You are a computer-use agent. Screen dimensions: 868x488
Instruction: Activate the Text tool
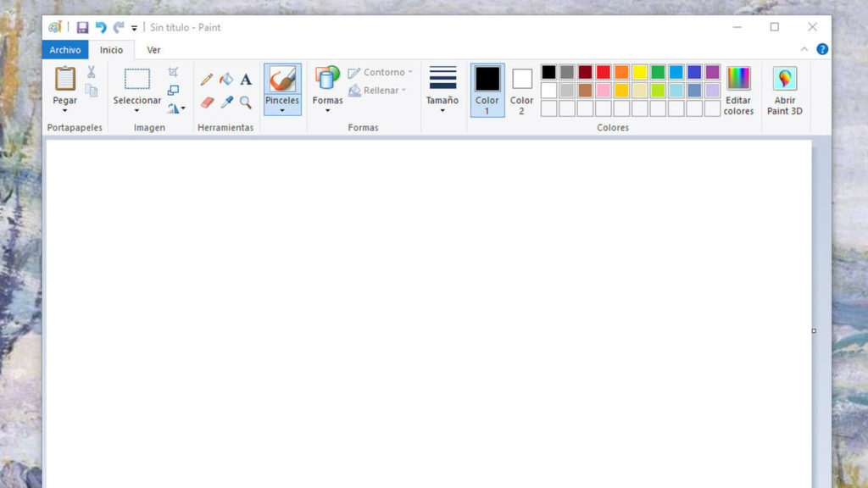click(x=245, y=79)
